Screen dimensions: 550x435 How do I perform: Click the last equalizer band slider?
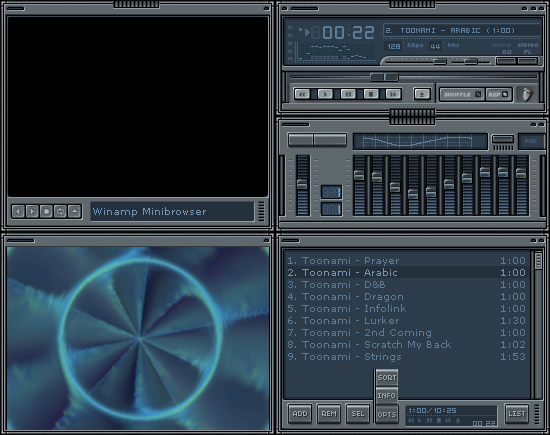[521, 185]
